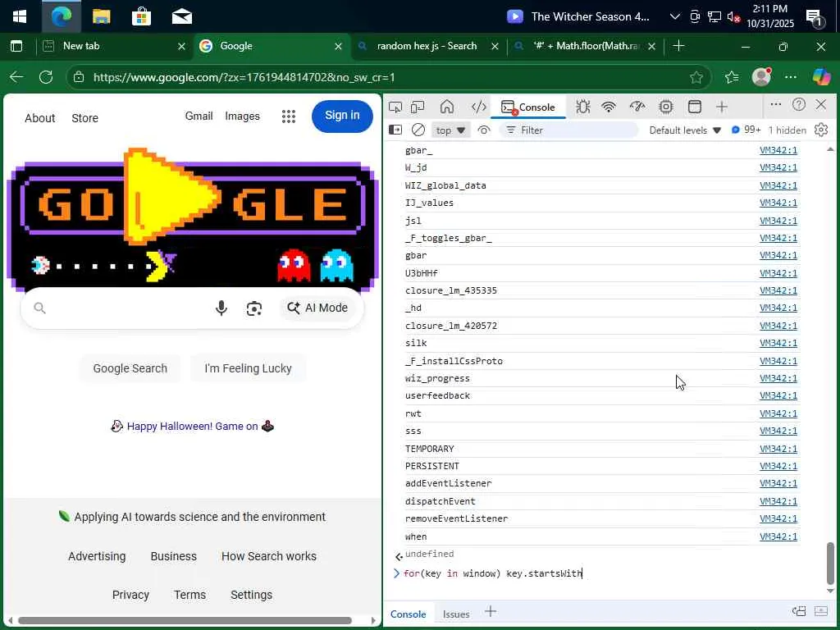
Task: Select the DevTools inspect element tool
Action: [x=395, y=107]
